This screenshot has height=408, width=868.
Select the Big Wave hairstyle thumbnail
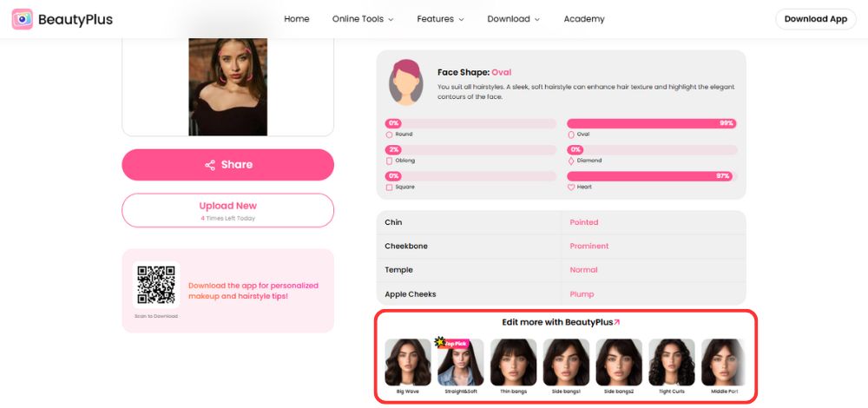coord(407,362)
